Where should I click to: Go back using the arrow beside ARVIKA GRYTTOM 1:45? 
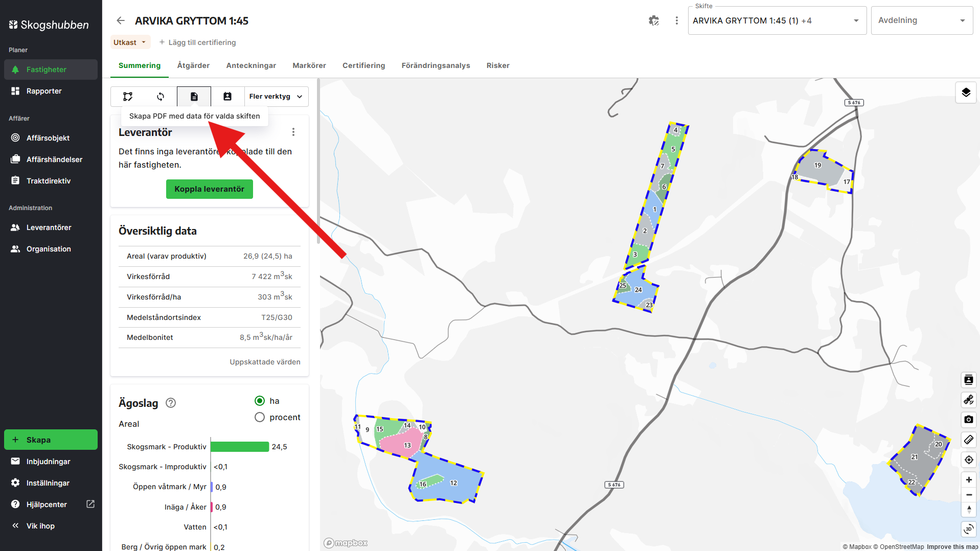pos(121,20)
